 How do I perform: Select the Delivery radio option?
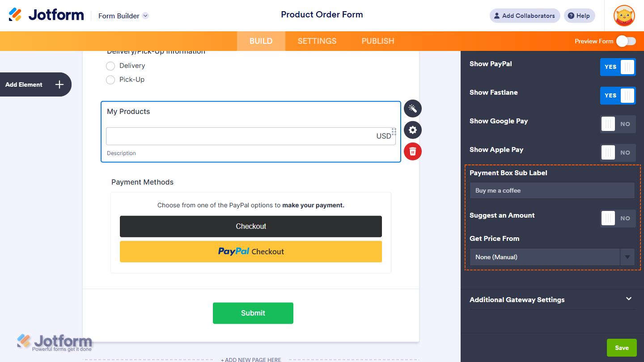point(110,66)
